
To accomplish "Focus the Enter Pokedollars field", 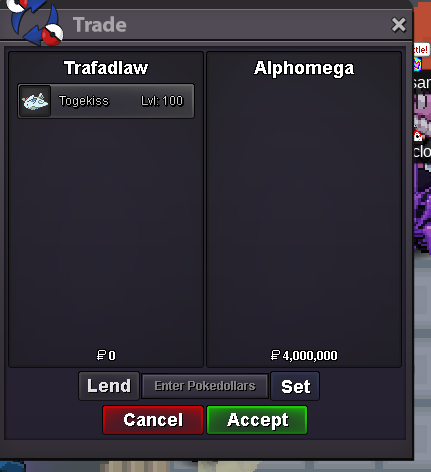I will point(205,386).
